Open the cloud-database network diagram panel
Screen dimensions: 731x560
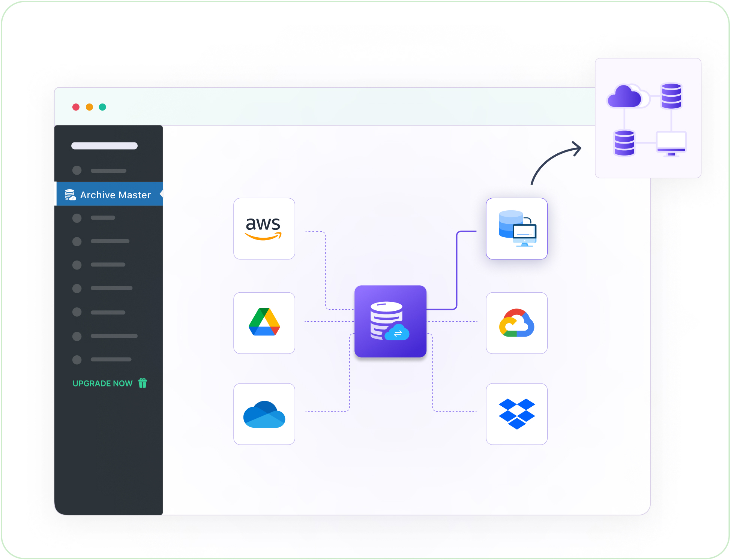648,118
